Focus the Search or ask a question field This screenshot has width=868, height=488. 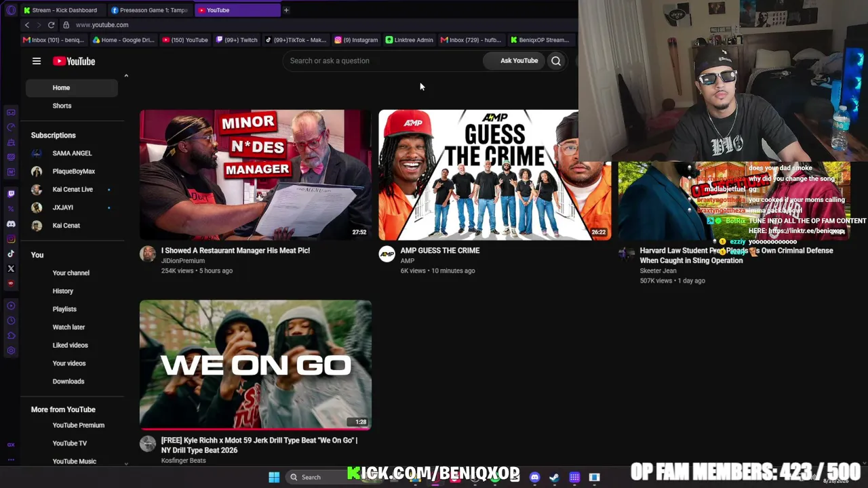tap(383, 61)
